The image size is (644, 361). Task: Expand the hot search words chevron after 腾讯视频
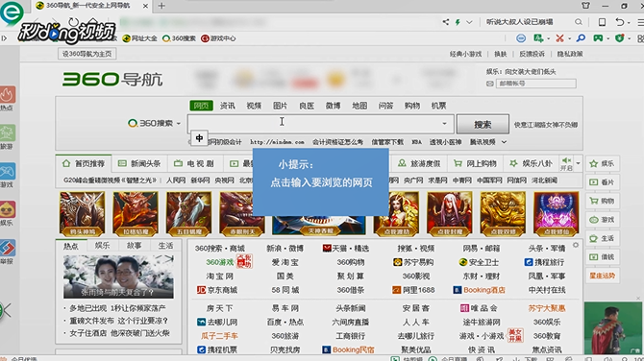point(504,142)
